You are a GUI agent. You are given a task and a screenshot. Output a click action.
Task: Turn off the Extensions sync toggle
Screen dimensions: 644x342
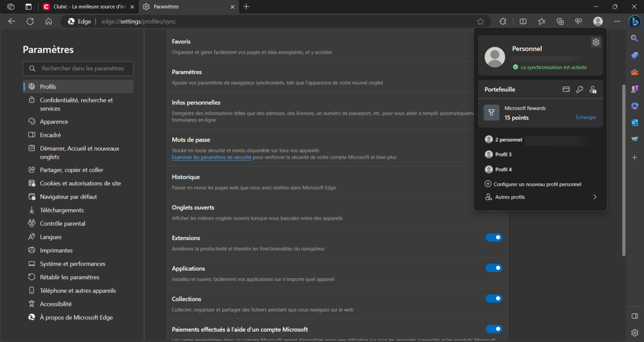(494, 237)
